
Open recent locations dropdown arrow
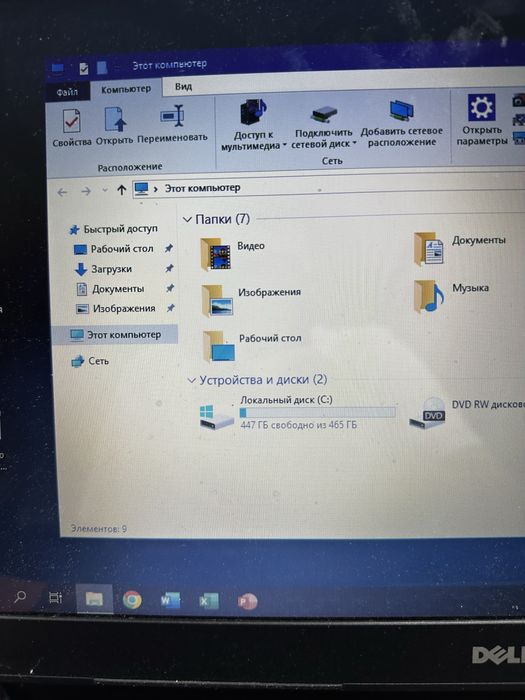(105, 190)
